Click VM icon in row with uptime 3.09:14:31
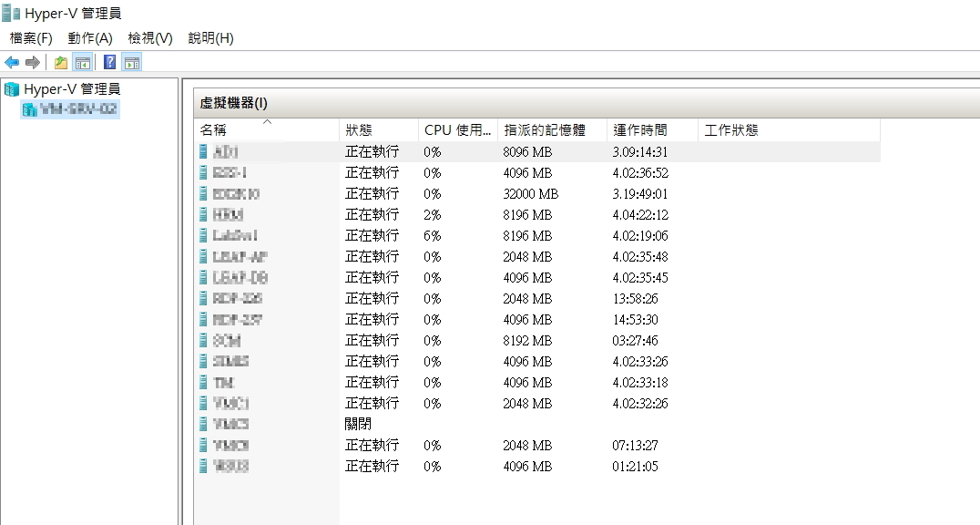 coord(203,151)
